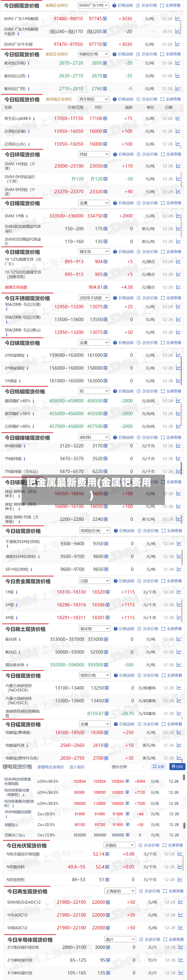
Task: Open the 200系不锈钢 dropdown
Action: (x=94, y=298)
